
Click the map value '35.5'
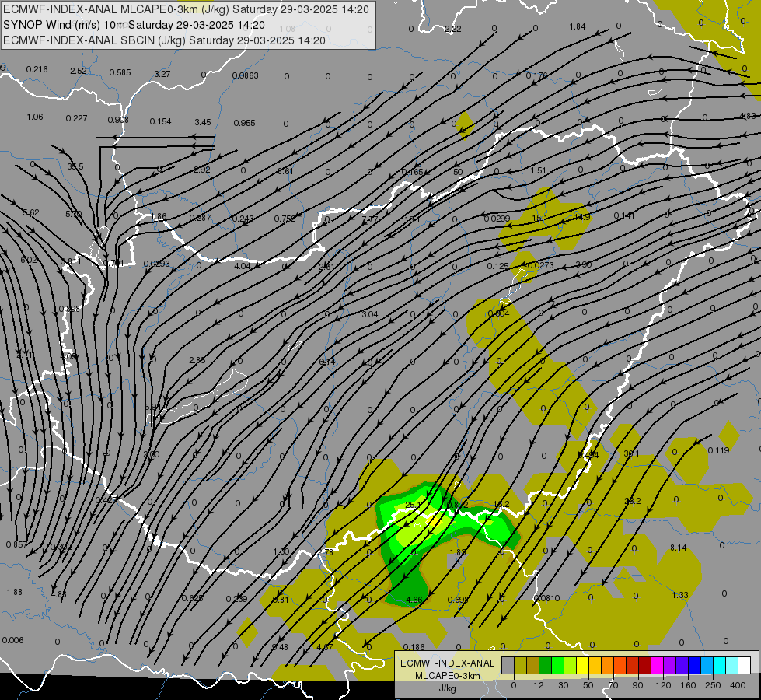pos(75,166)
